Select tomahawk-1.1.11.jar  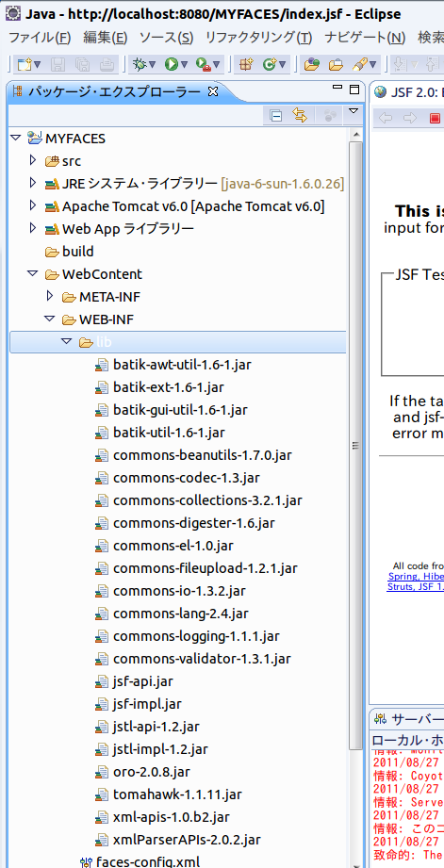[x=177, y=796]
